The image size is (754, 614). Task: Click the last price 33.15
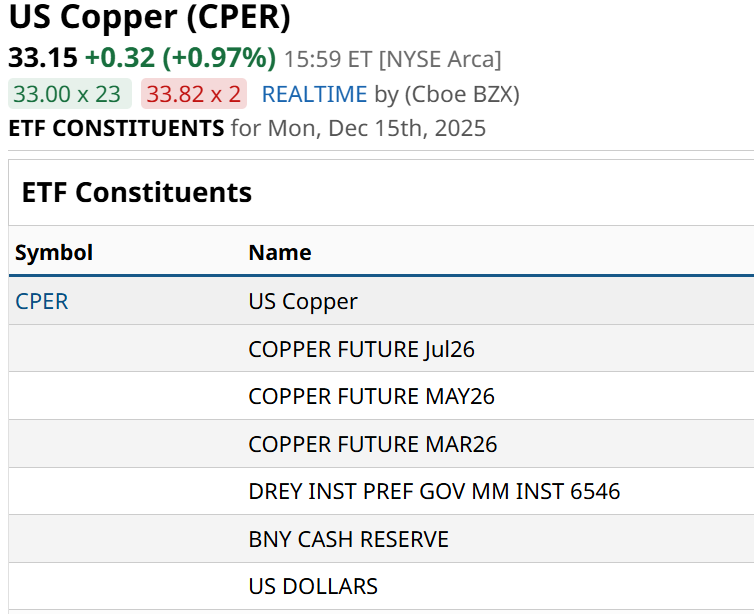[42, 58]
